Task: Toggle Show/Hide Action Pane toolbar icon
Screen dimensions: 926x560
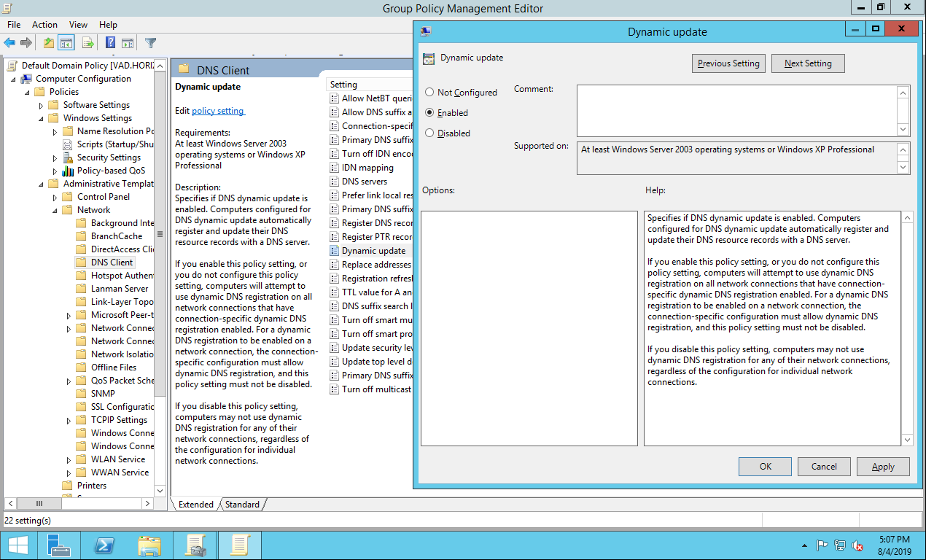Action: point(128,43)
